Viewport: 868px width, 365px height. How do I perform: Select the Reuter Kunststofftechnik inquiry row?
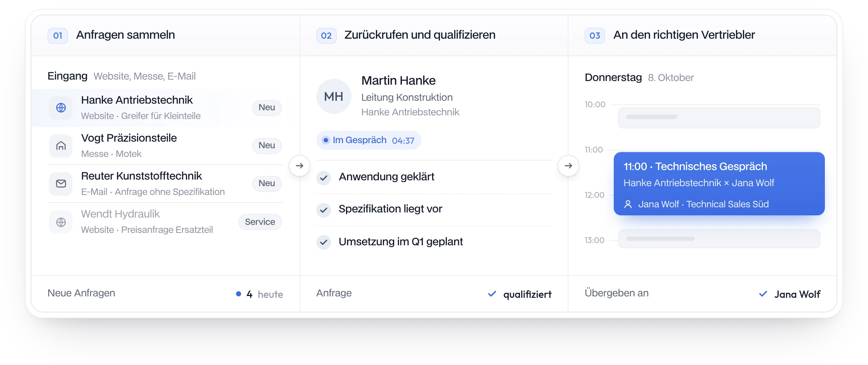click(165, 184)
